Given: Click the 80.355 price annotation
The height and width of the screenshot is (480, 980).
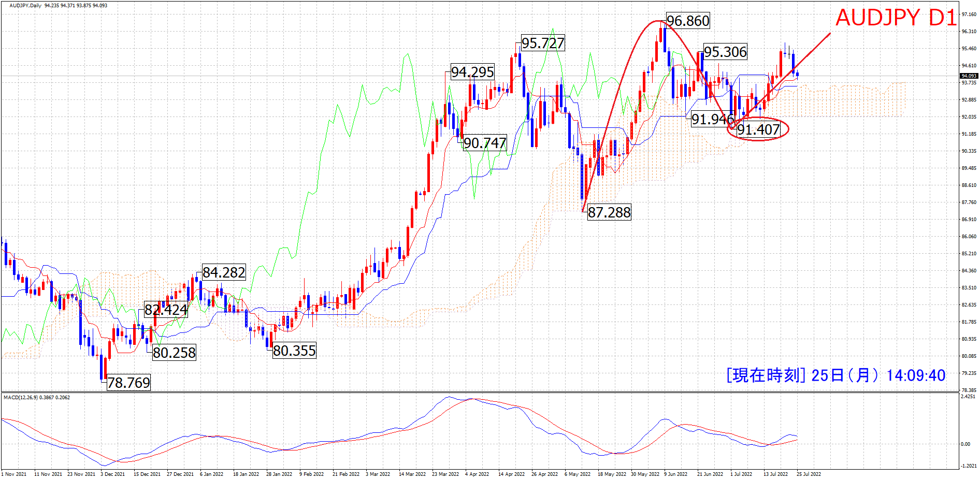Looking at the screenshot, I should click(294, 351).
